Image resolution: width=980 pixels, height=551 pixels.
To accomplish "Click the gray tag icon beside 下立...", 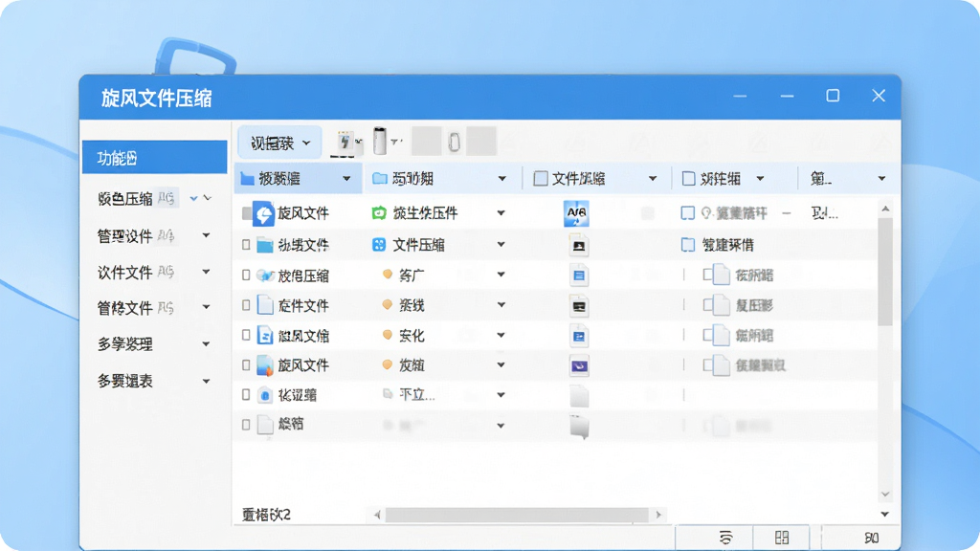I will pyautogui.click(x=388, y=393).
